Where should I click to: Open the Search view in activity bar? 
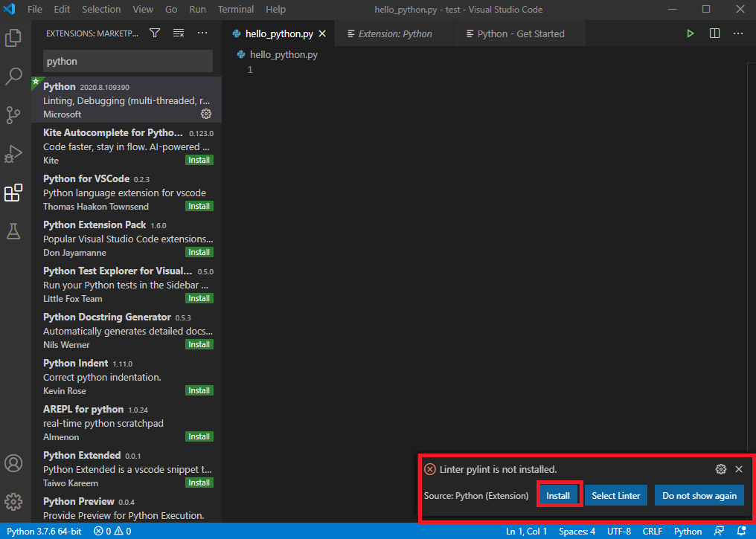pos(13,76)
